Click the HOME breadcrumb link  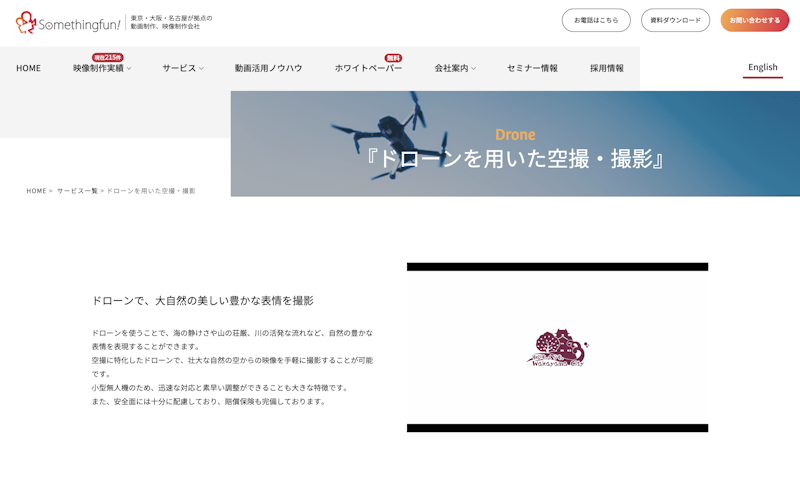[x=36, y=191]
